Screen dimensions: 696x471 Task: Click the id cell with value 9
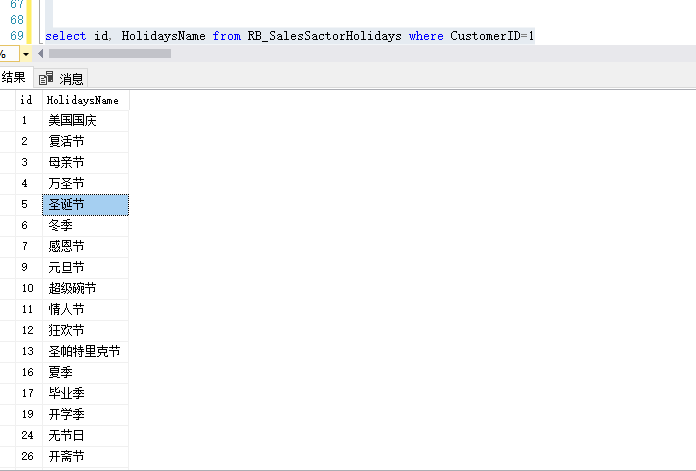pos(29,267)
